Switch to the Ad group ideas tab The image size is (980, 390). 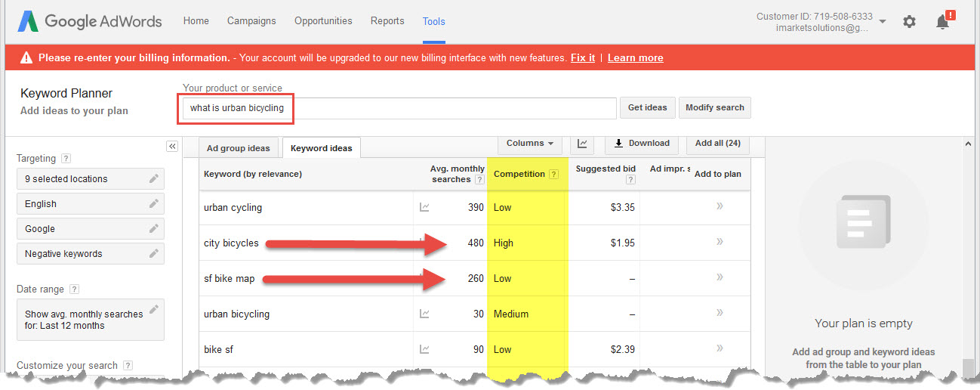pos(238,147)
